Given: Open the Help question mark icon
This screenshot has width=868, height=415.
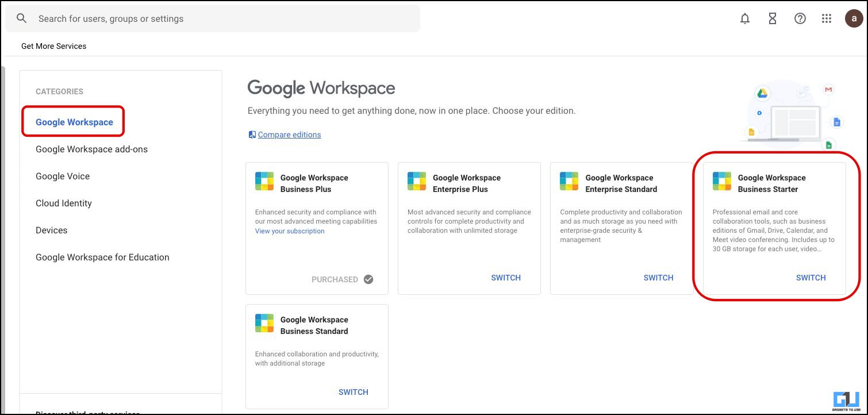Looking at the screenshot, I should (x=800, y=18).
